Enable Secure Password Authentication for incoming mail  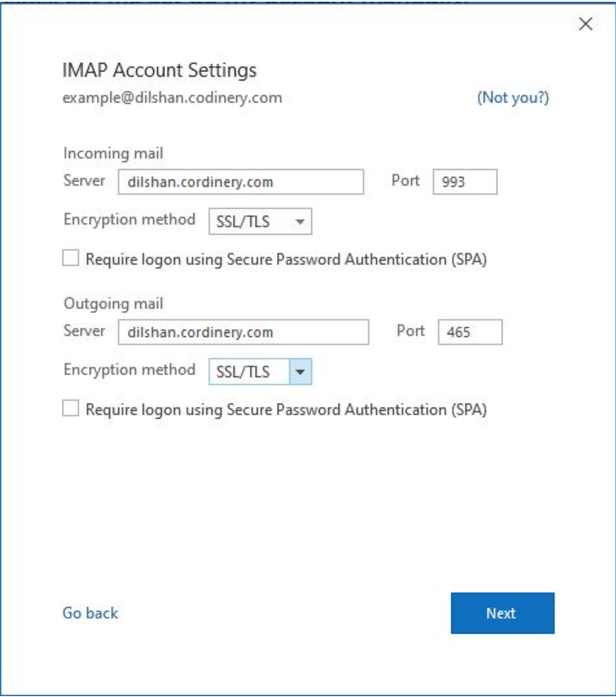click(x=71, y=258)
